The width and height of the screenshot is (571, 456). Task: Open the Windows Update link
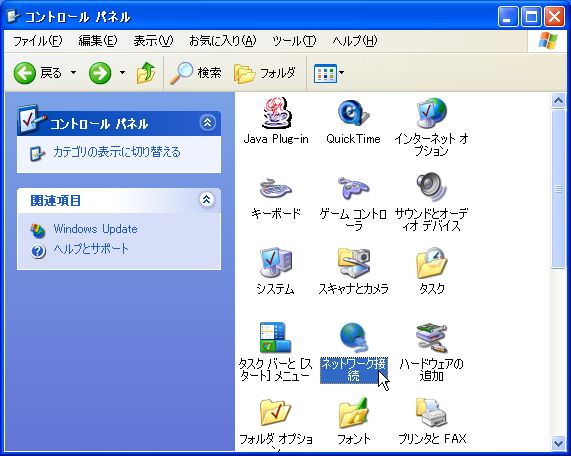point(95,229)
